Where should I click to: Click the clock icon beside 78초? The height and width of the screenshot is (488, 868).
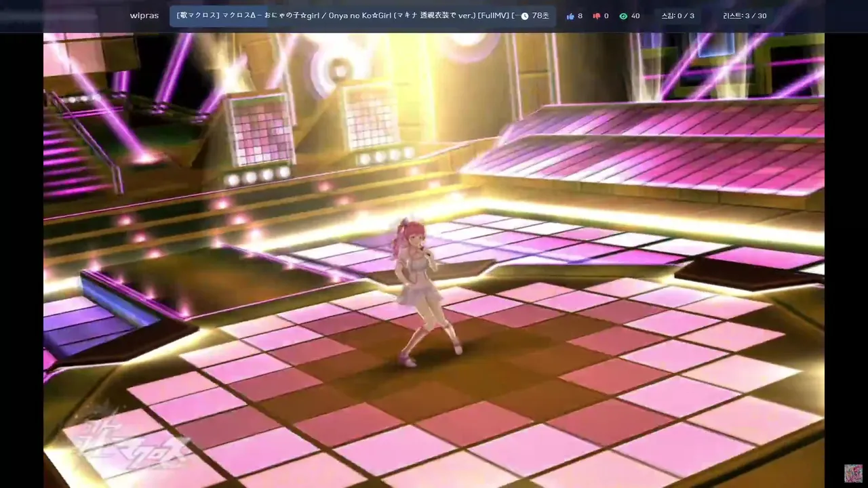click(x=525, y=16)
